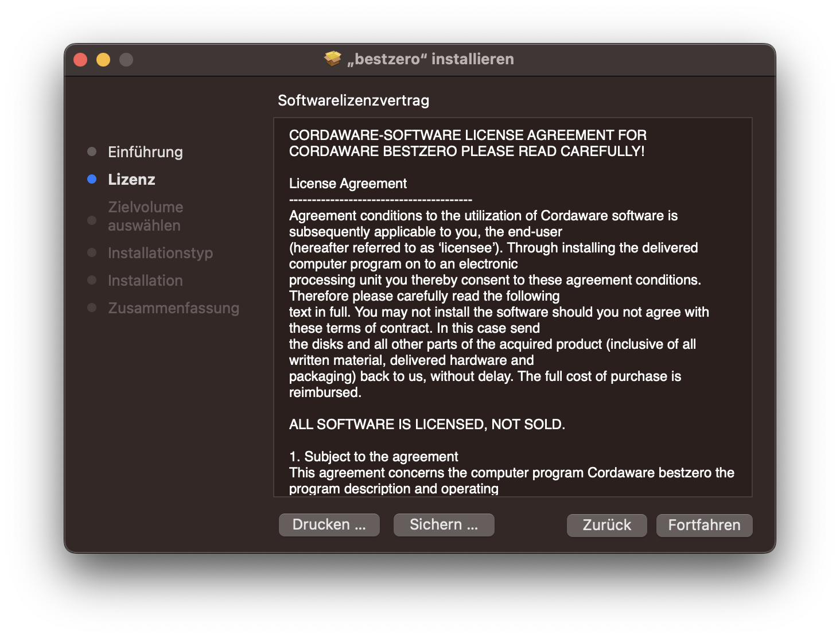The width and height of the screenshot is (840, 638).
Task: Click the CORDAWARE-SOFTWARE LICENSE AGREEMENT title line
Action: 468,135
